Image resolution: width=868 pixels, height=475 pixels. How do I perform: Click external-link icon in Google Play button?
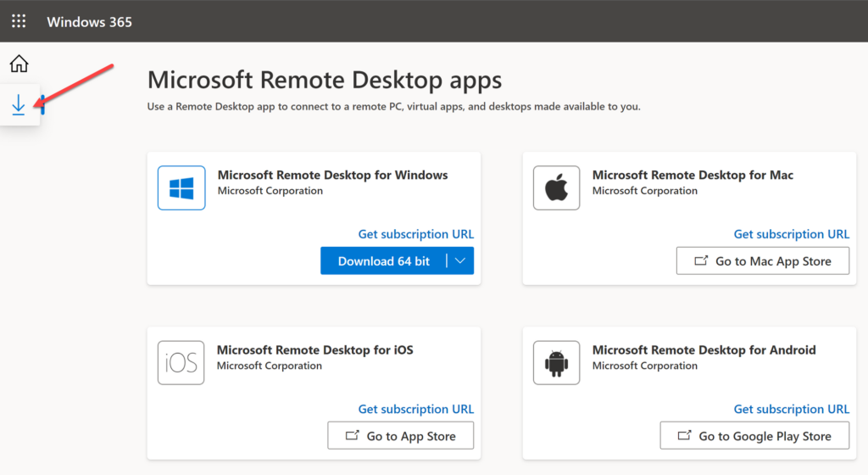coord(684,436)
